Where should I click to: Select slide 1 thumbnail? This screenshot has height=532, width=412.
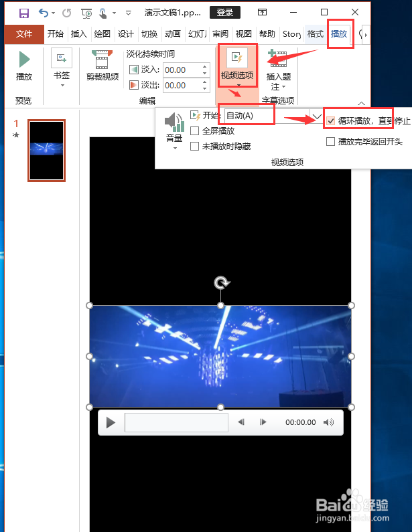pyautogui.click(x=46, y=151)
